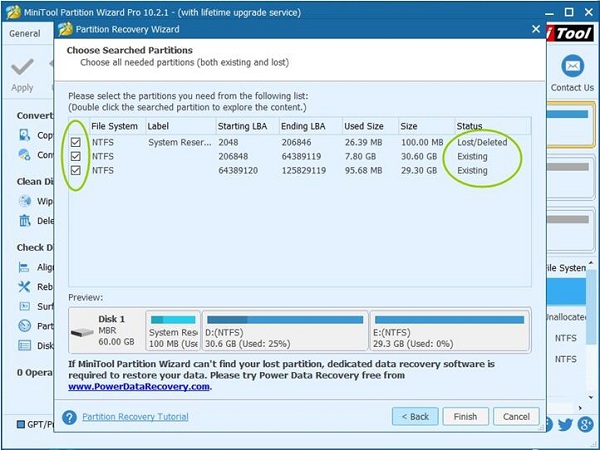Select the Disk 1 MBR preview icon

(82, 332)
